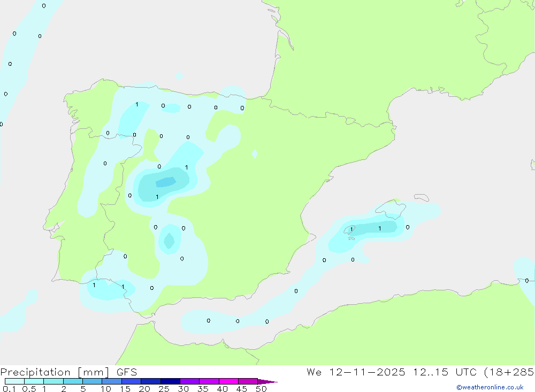Click the 0.5–1 mm legend swatch
535x392 pixels.
point(34,381)
